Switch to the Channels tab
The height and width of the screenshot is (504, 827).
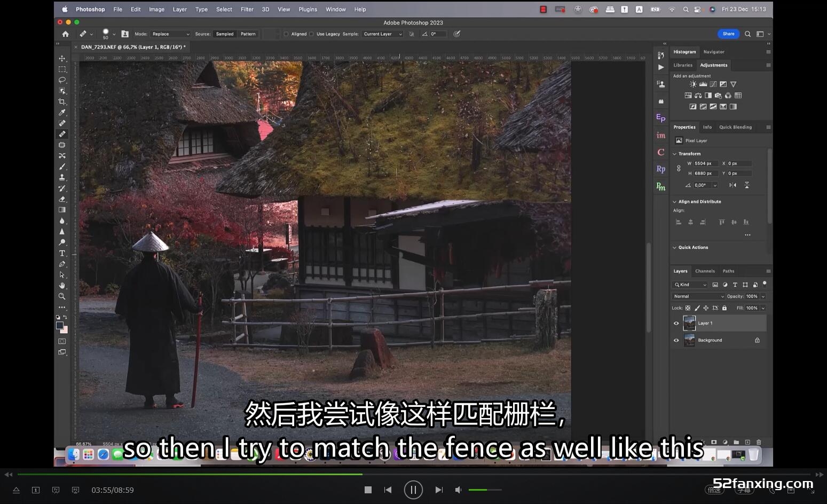pos(705,271)
